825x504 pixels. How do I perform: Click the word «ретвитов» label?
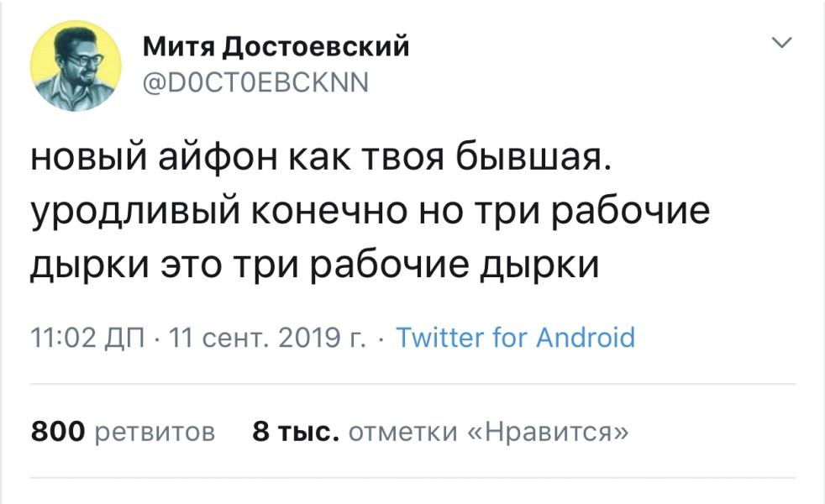pos(155,432)
